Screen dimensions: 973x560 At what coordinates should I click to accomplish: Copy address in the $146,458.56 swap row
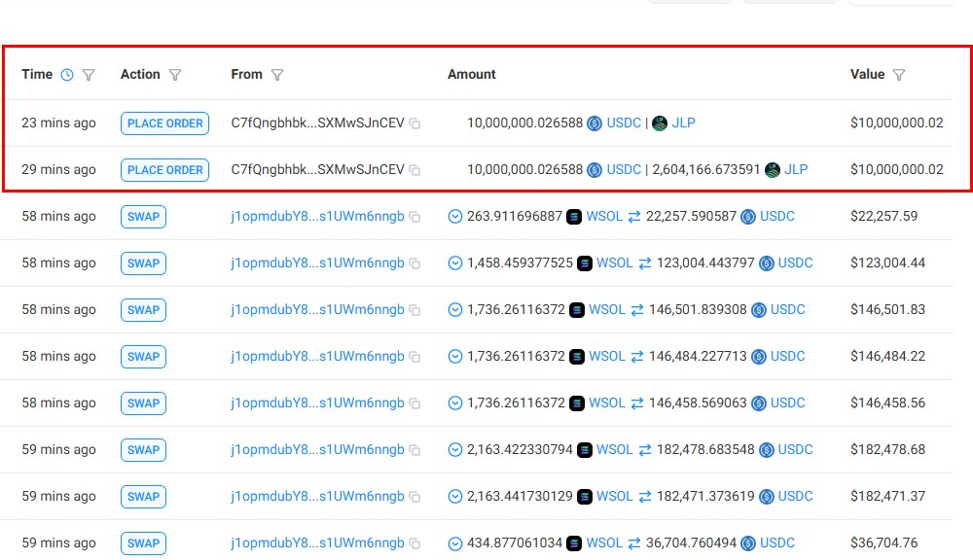point(415,403)
